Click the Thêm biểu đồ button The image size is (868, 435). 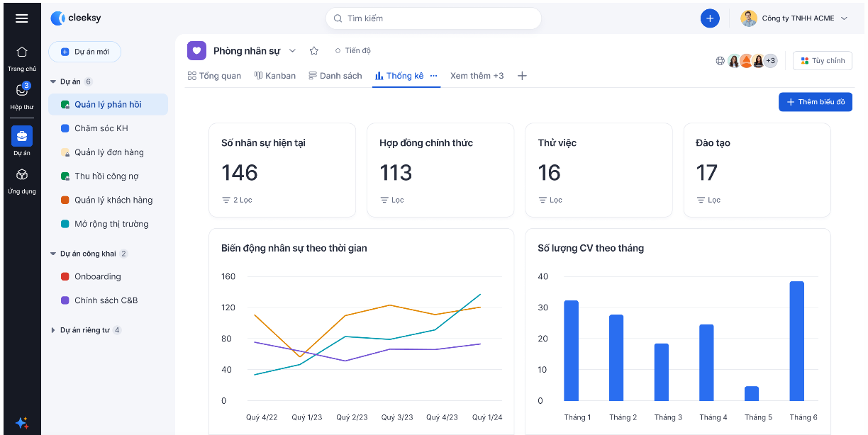coord(816,102)
